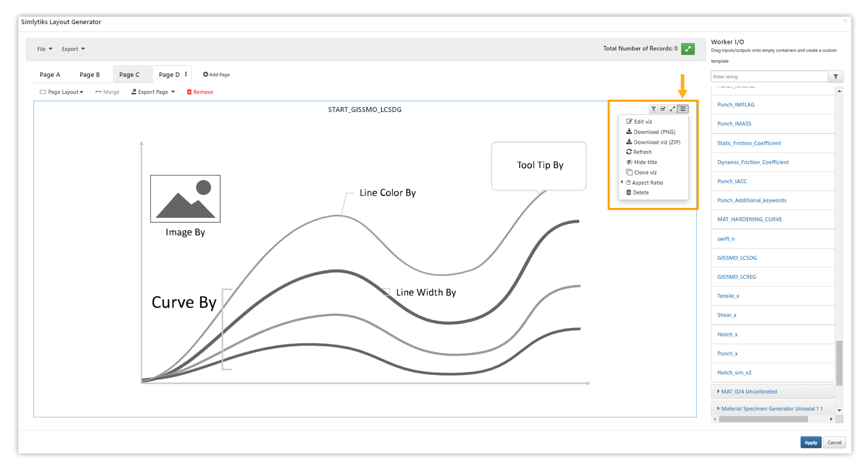
Task: Close the Simlytiks Layout Generator dialog
Action: [x=845, y=21]
